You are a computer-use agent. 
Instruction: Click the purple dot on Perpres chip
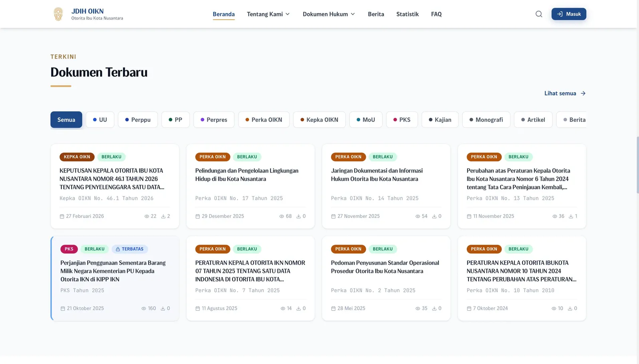pyautogui.click(x=202, y=120)
